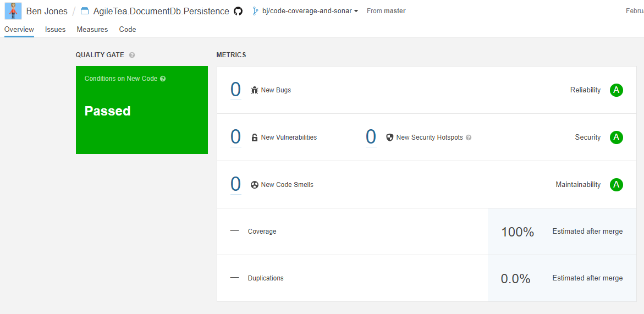Click 'Estimated after merge' beside 0.0%
Viewport: 644px width, 314px height.
[588, 278]
